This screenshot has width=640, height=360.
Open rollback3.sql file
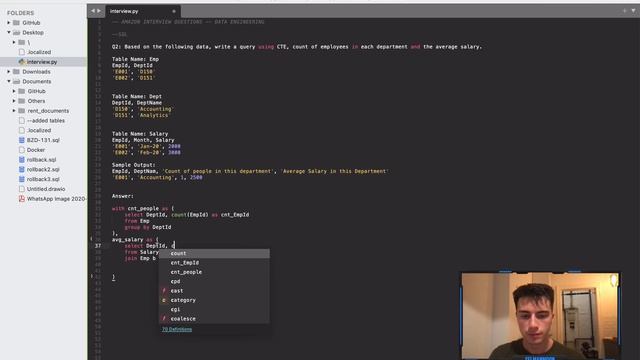[x=43, y=179]
